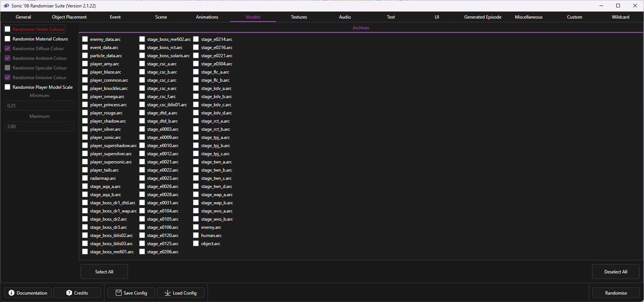Toggle Randomise Player Model Scale

click(7, 87)
